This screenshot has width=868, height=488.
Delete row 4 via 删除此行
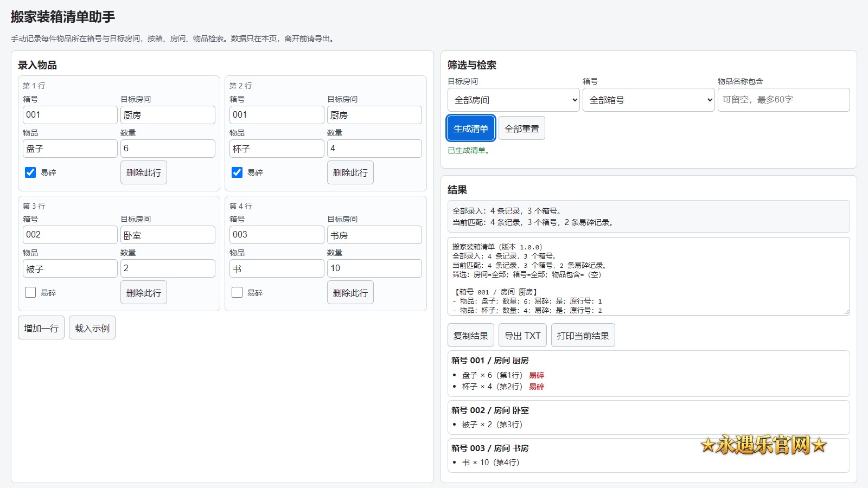pyautogui.click(x=350, y=292)
